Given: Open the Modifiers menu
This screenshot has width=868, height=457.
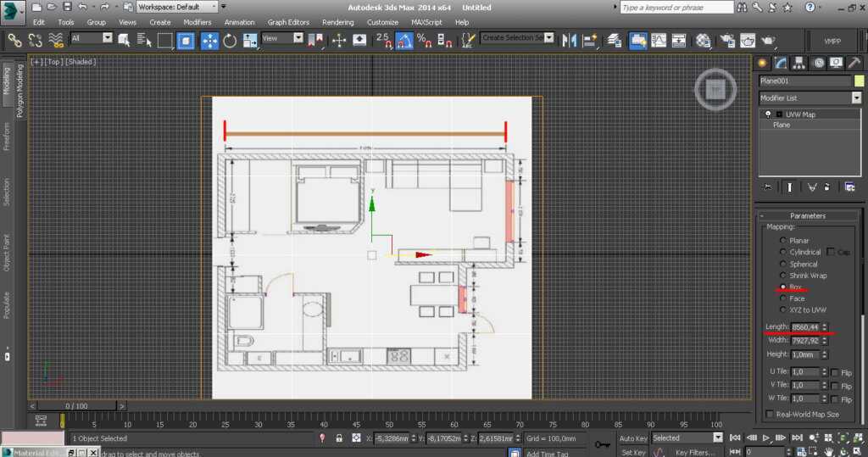Looking at the screenshot, I should coord(198,22).
